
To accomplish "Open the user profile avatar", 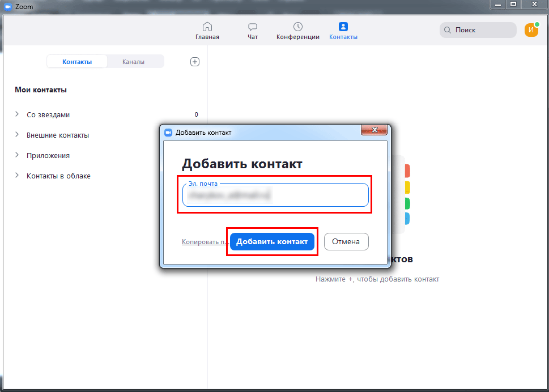I will coord(531,30).
